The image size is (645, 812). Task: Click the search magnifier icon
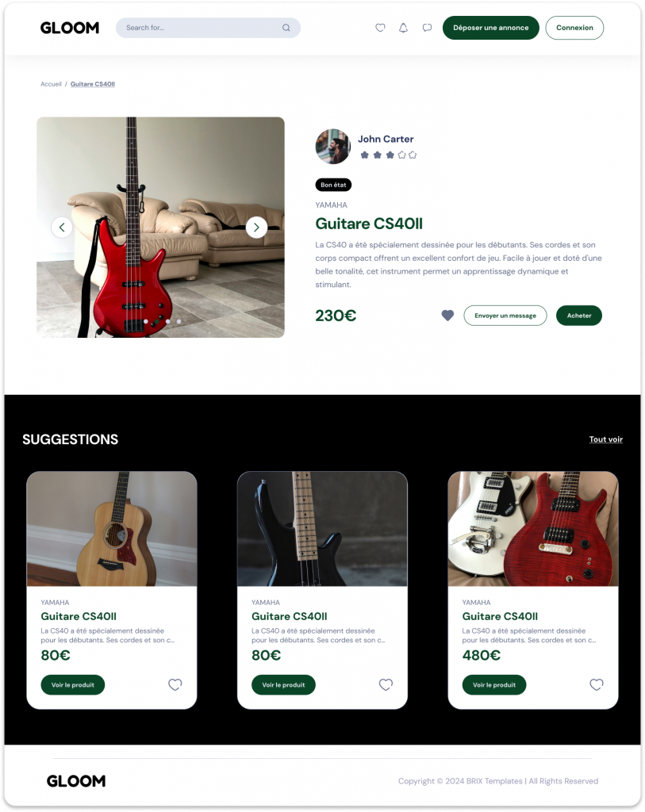(x=286, y=28)
